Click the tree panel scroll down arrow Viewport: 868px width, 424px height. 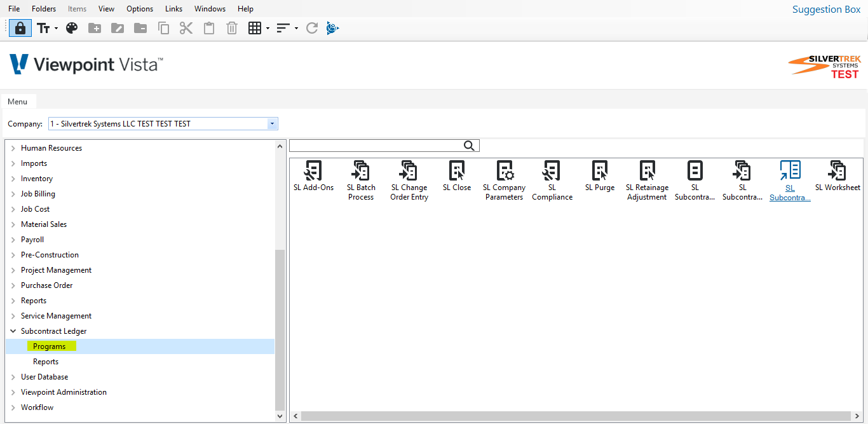(280, 416)
